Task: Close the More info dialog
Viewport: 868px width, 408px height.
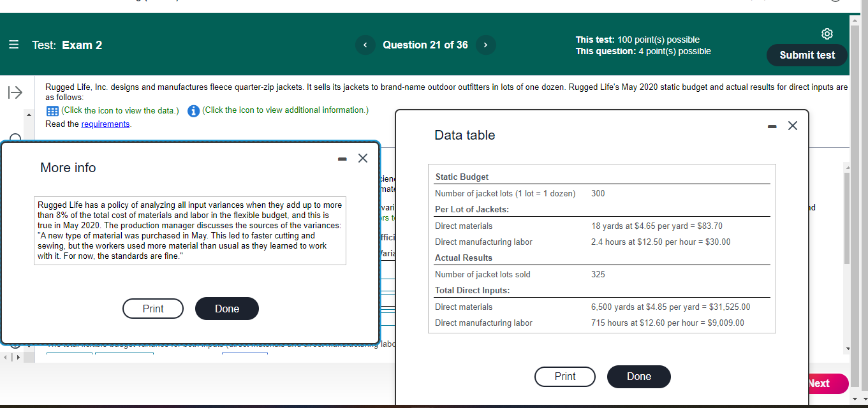Action: pos(362,157)
